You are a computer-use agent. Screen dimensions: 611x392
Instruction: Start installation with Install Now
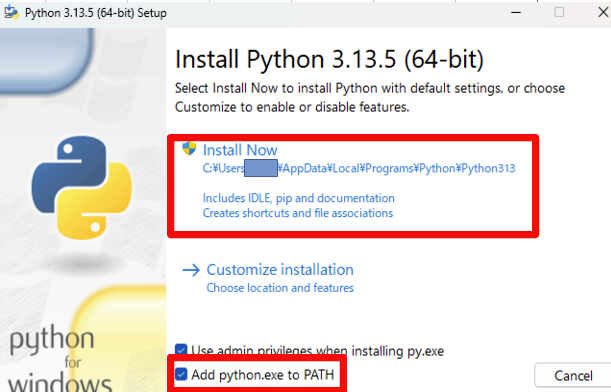point(240,150)
